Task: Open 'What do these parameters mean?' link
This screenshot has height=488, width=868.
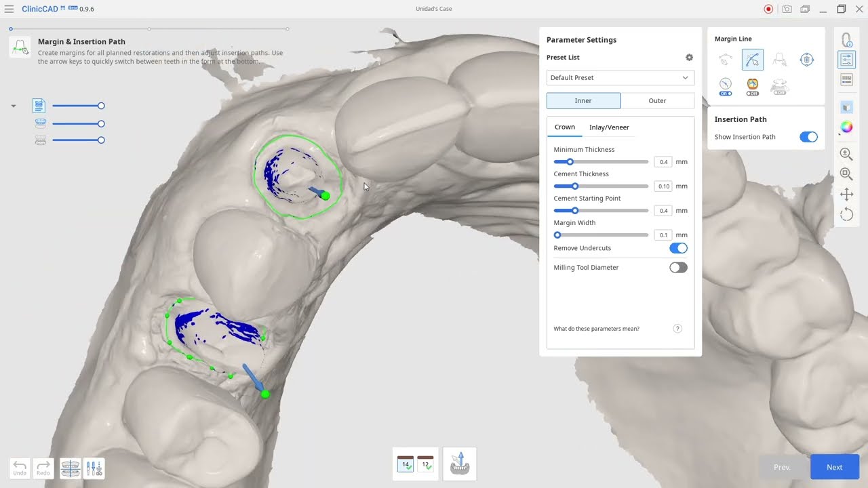Action: pyautogui.click(x=596, y=329)
